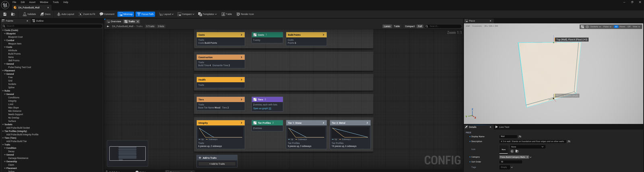Image resolution: width=644 pixels, height=172 pixels.
Task: Open the Layout dropdown
Action: click(166, 14)
